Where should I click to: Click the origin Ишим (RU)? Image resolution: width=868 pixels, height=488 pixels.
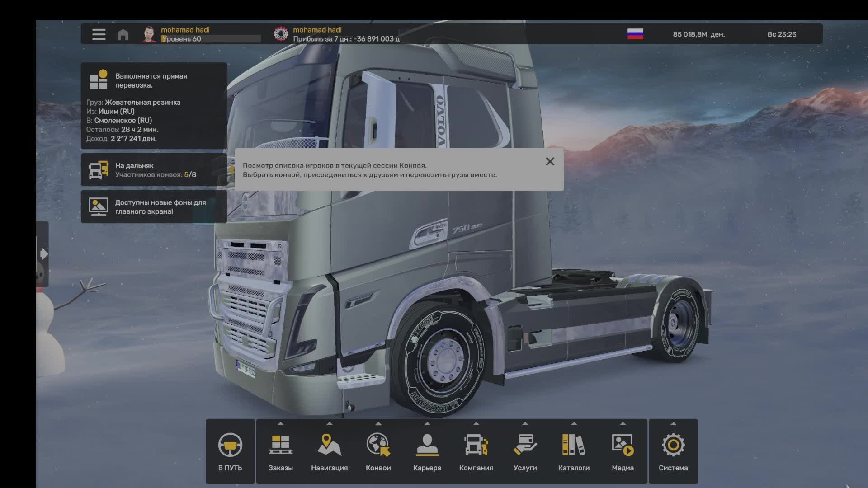(x=116, y=111)
